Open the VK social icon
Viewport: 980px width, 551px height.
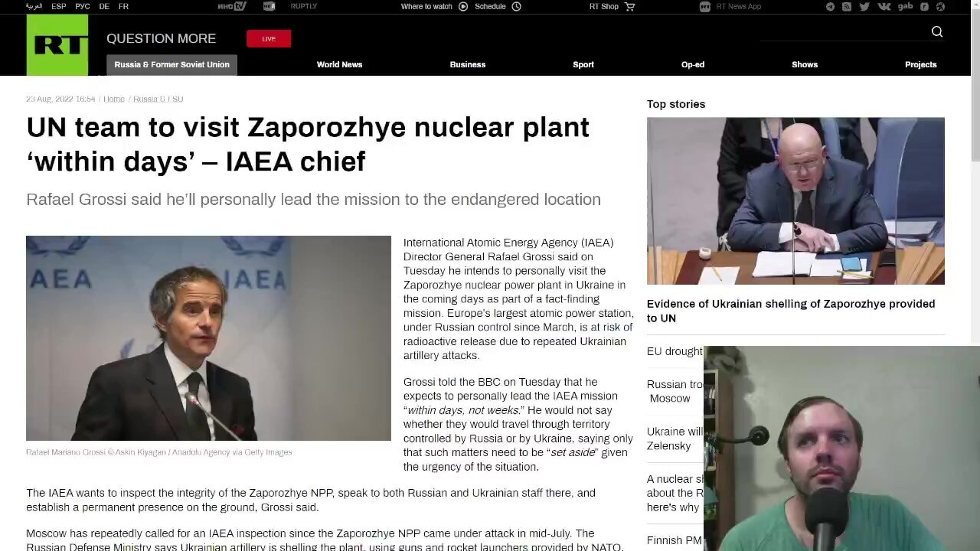tap(884, 6)
